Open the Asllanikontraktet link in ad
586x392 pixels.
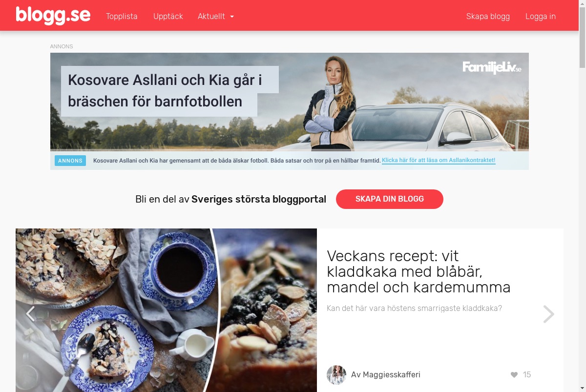tap(439, 161)
